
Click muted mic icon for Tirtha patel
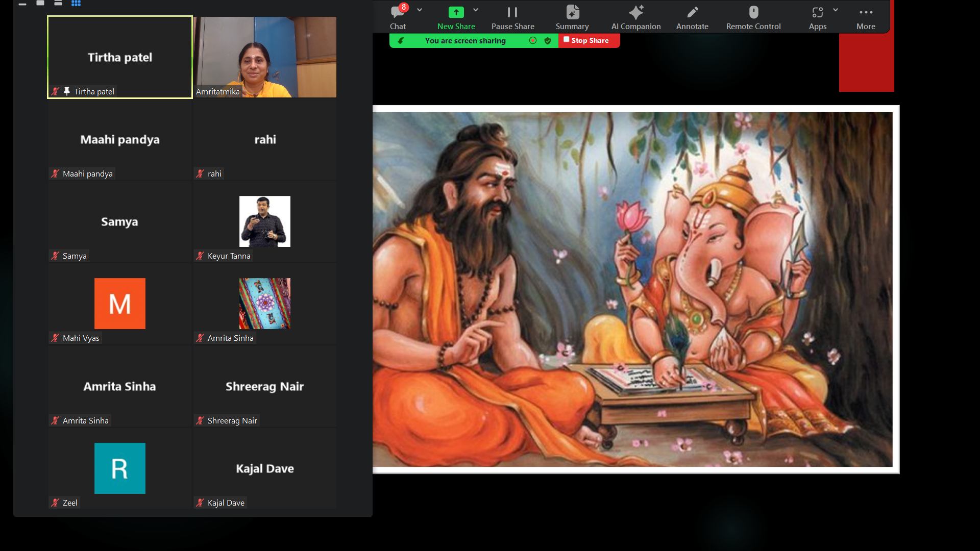click(55, 91)
